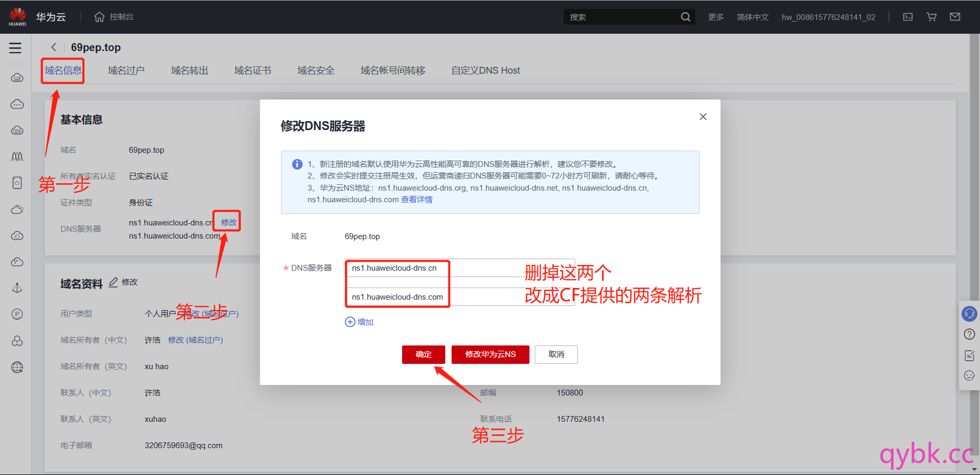Switch to the 域名帐号间转移 tab
980x475 pixels.
[393, 71]
